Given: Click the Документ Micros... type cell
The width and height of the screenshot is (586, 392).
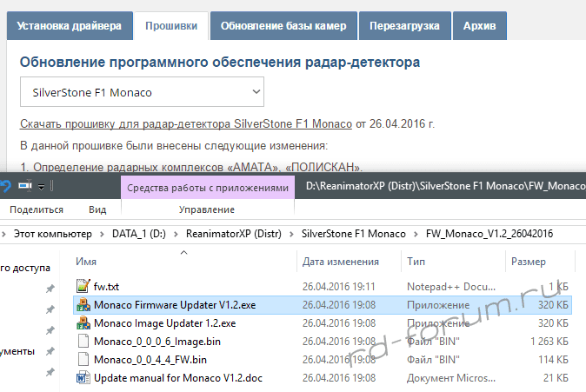Looking at the screenshot, I should [451, 378].
